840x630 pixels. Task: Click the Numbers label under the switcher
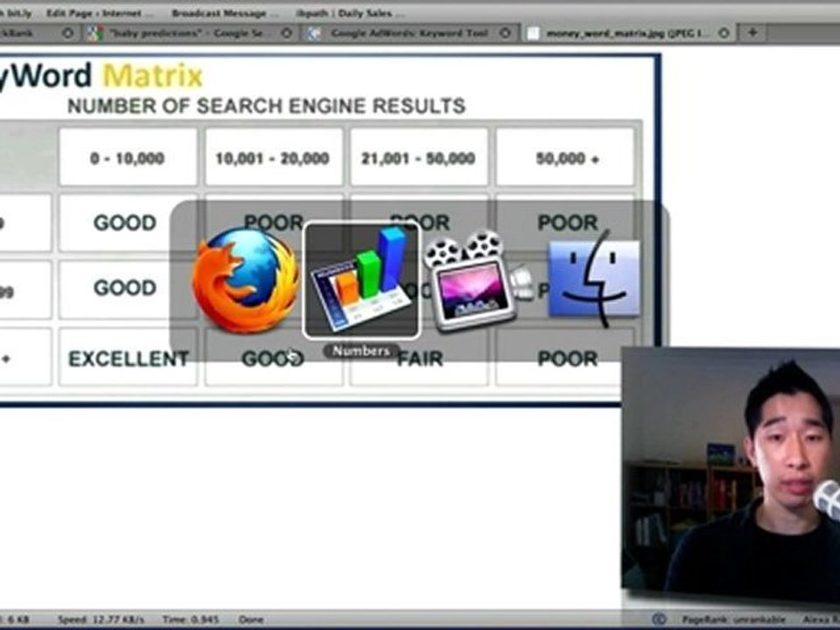pos(361,351)
